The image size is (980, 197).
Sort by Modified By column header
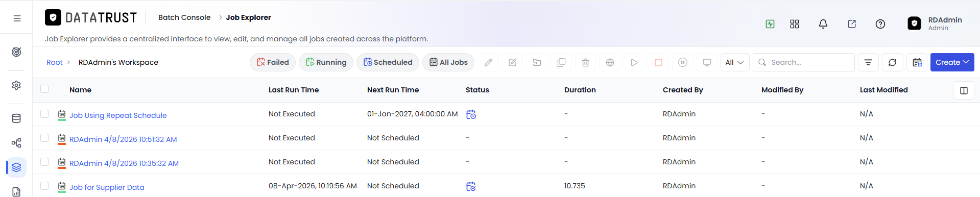point(782,90)
